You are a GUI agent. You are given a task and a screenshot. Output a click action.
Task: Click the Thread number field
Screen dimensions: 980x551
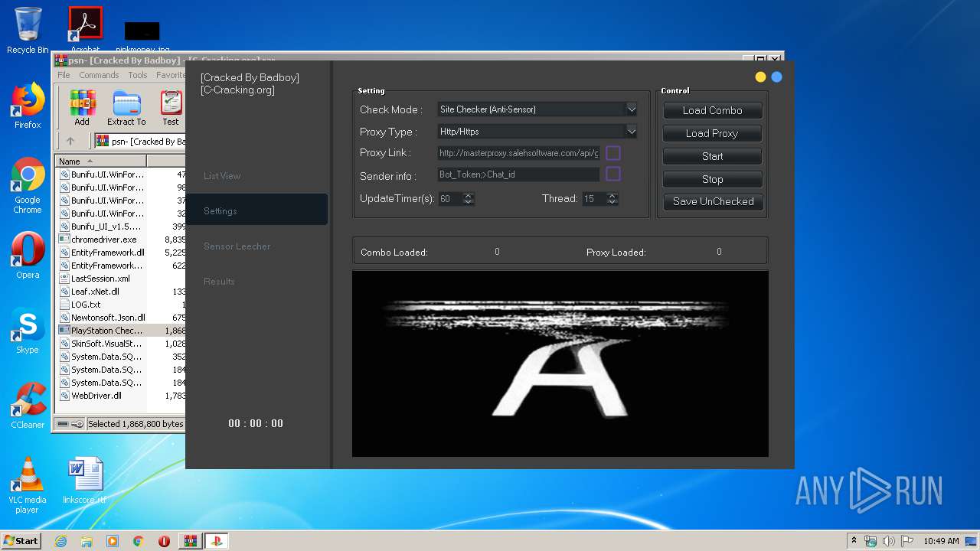pyautogui.click(x=594, y=199)
